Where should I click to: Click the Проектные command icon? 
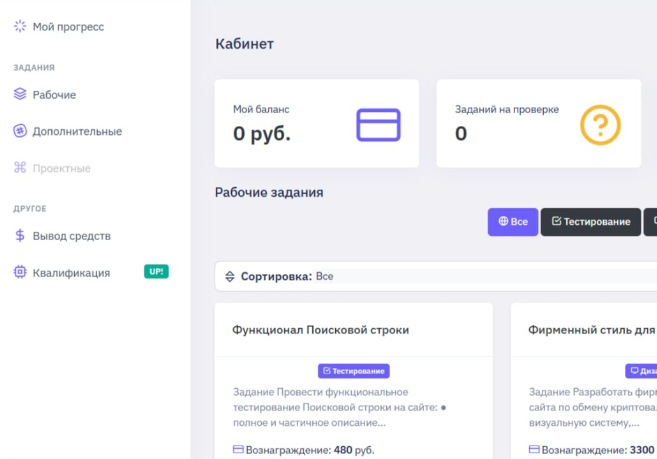point(20,168)
